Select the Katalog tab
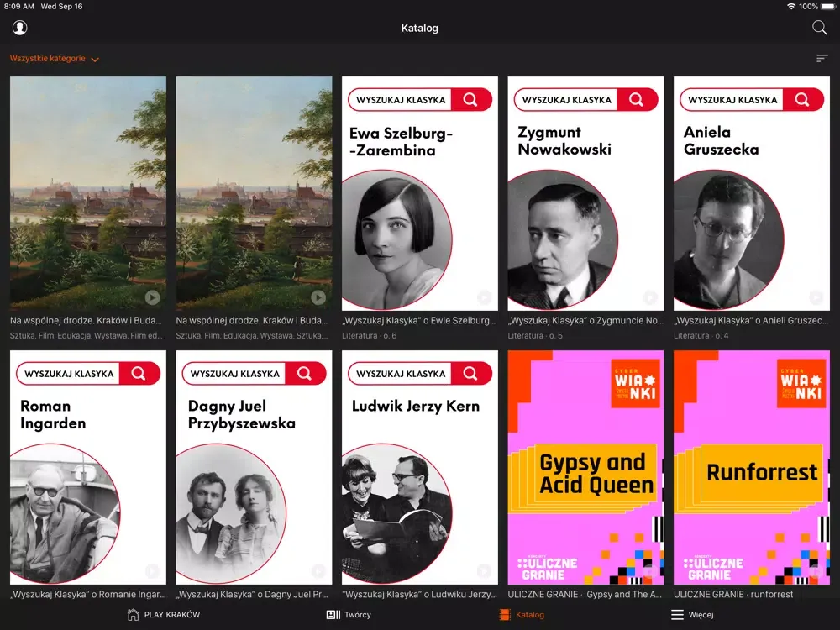This screenshot has height=630, width=840. click(522, 615)
